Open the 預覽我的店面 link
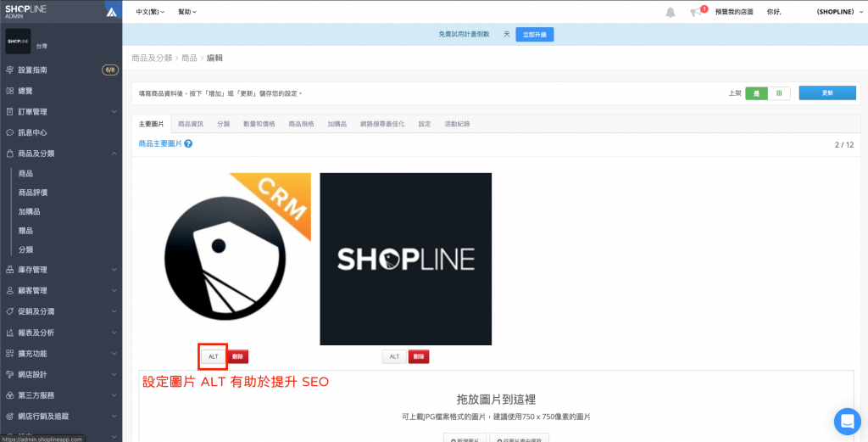 (734, 12)
